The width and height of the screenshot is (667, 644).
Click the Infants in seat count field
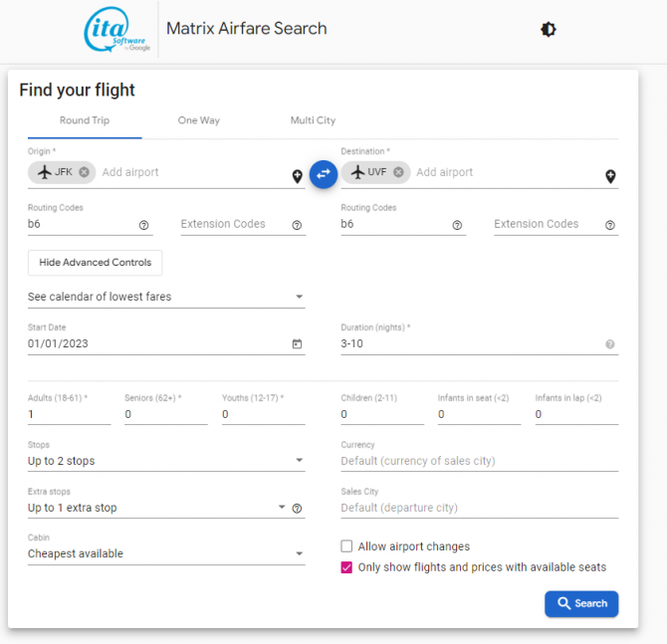[x=479, y=414]
